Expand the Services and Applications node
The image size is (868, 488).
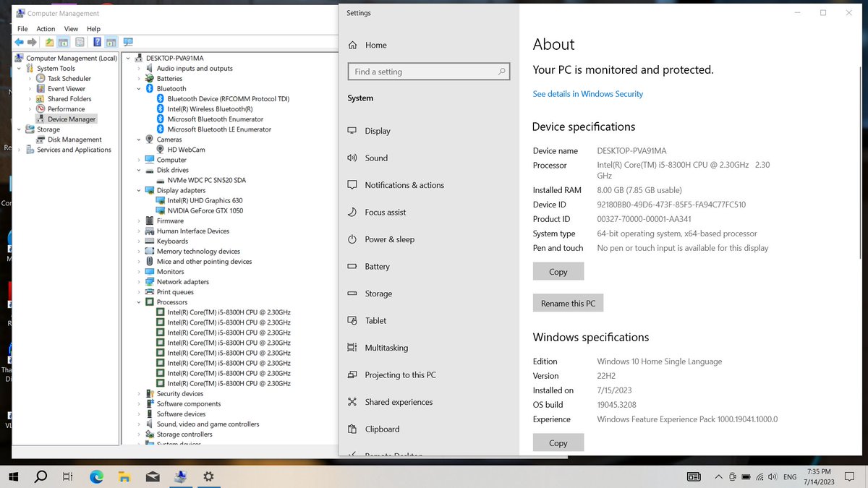pyautogui.click(x=20, y=150)
